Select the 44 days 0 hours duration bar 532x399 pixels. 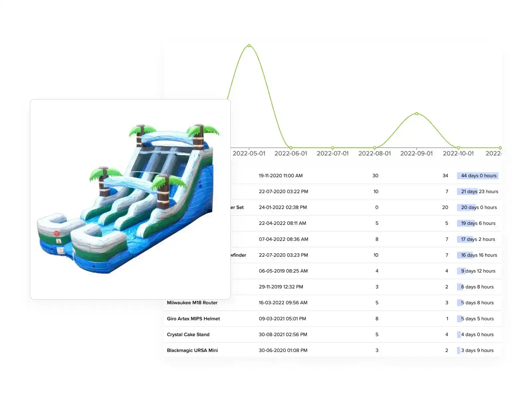point(478,176)
